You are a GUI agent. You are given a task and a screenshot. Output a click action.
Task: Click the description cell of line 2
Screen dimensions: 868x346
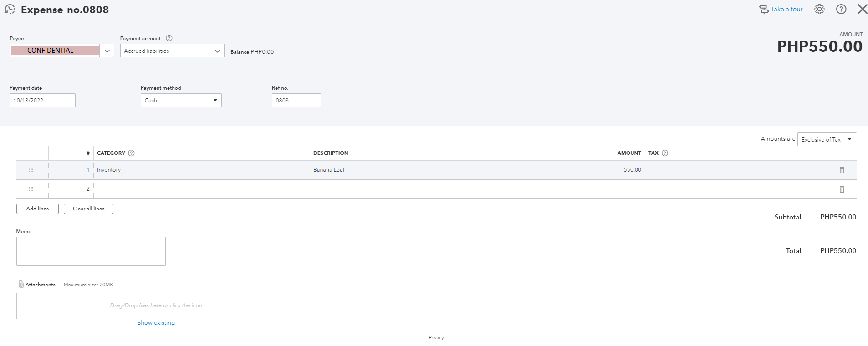pos(418,189)
